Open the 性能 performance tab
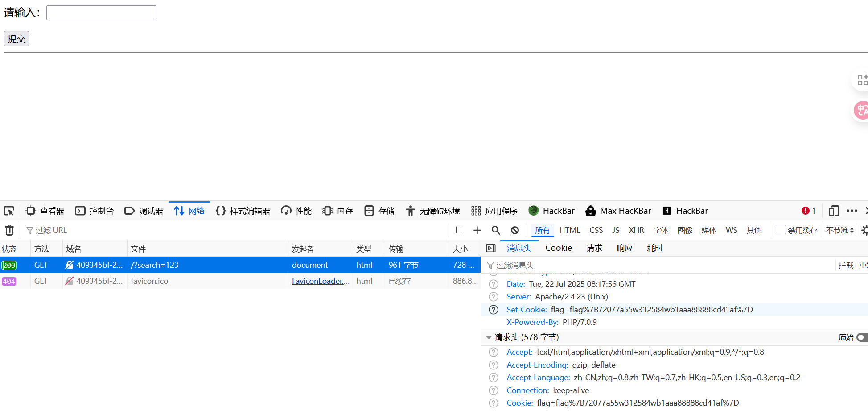 [296, 211]
